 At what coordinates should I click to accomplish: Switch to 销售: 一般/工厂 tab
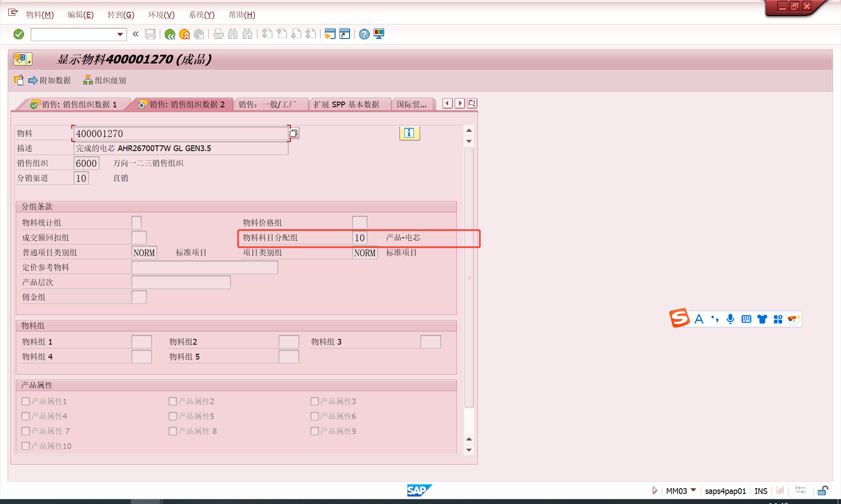(x=268, y=104)
